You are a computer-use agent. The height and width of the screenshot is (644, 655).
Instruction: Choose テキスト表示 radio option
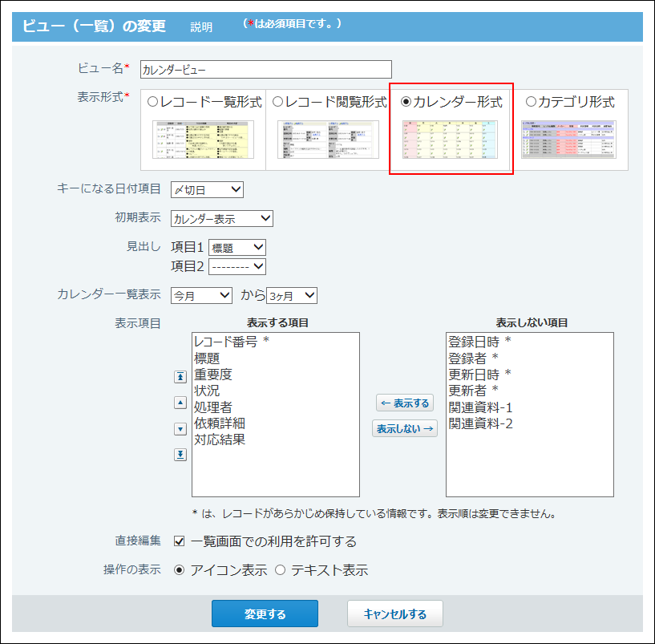point(281,570)
